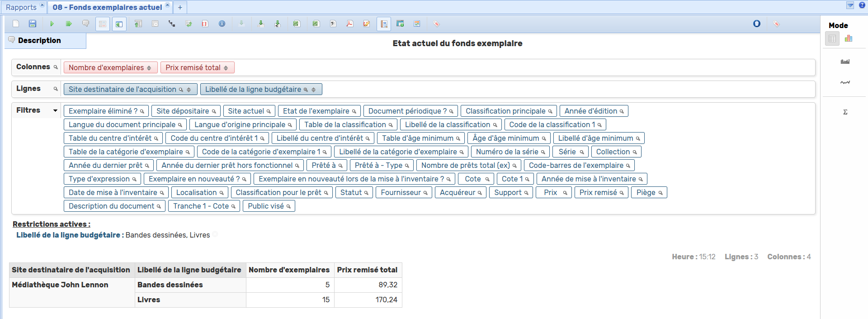This screenshot has height=319, width=868.
Task: Sort using Prix remisé total chip arrows
Action: click(226, 68)
